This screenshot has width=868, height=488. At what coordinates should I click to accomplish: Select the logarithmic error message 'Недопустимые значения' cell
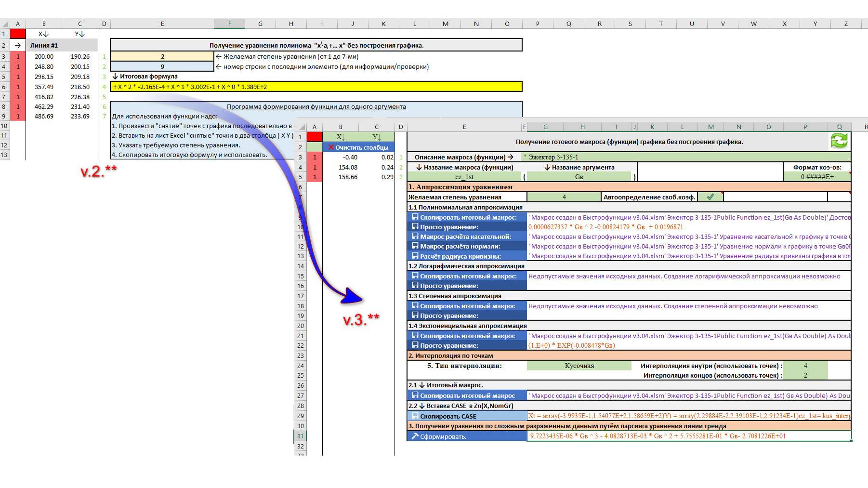(689, 276)
